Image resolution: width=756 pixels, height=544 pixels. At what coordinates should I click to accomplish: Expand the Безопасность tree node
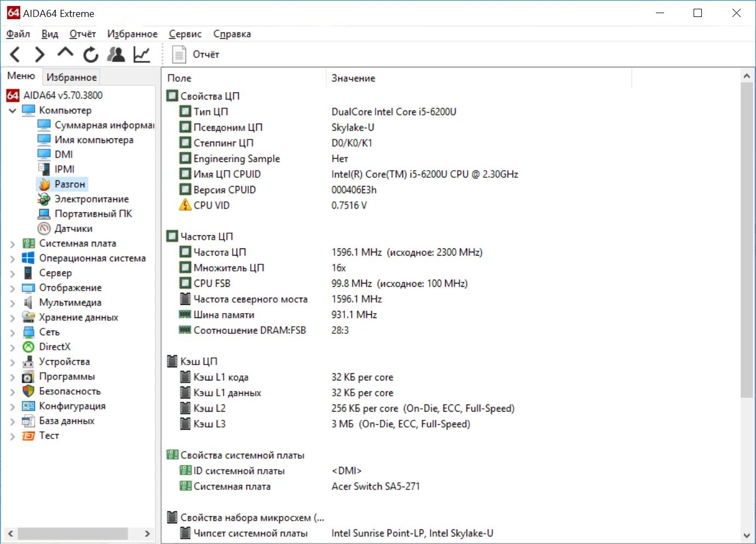(13, 391)
